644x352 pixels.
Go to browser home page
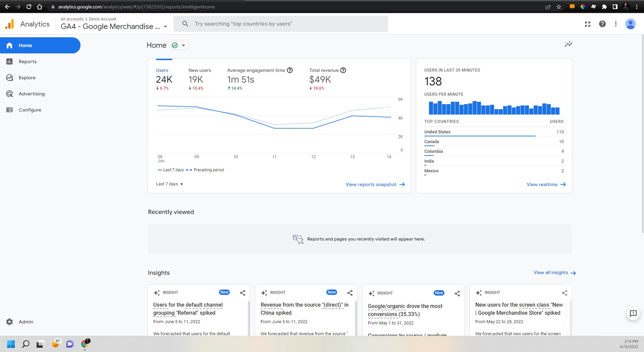tap(40, 7)
